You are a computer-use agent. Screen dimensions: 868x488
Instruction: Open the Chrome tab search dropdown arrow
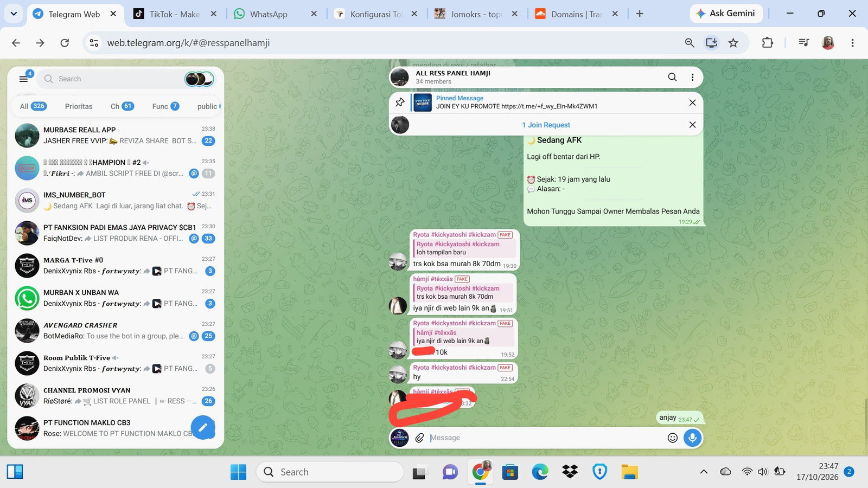pyautogui.click(x=14, y=14)
